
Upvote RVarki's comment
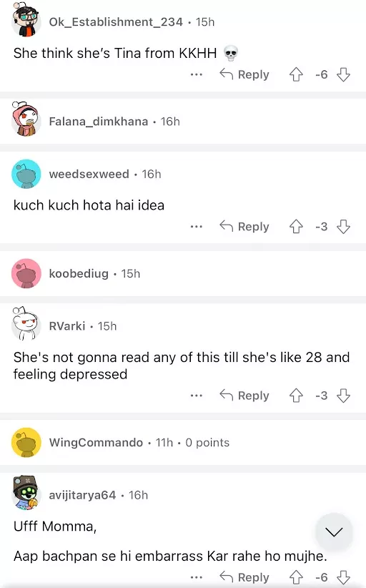click(296, 396)
